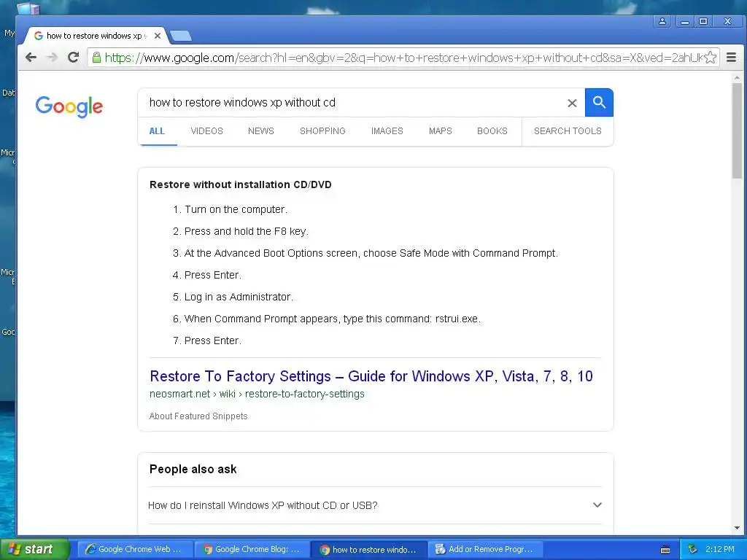Image resolution: width=747 pixels, height=560 pixels.
Task: Open the MAPS results tab
Action: [440, 131]
